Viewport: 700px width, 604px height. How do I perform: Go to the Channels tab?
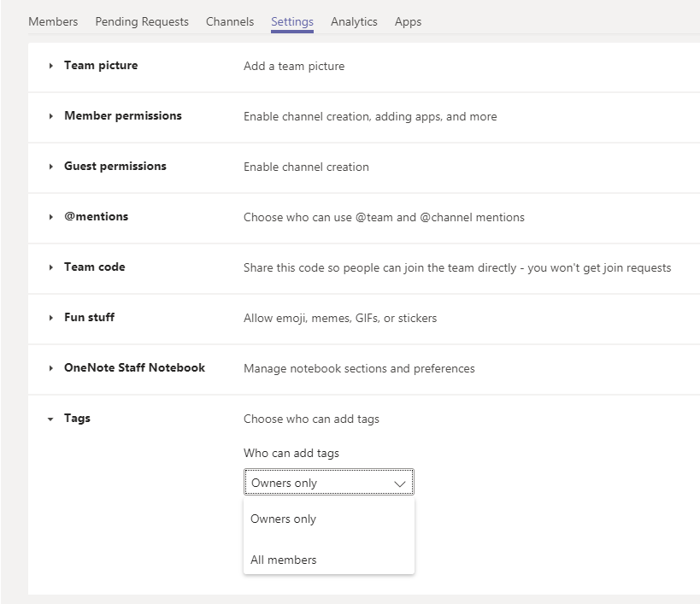(x=230, y=22)
